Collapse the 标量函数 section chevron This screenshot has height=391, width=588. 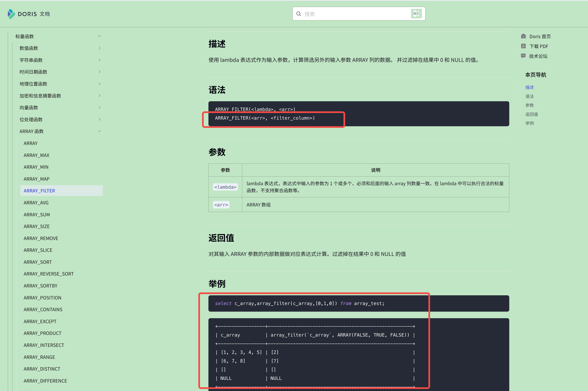99,36
